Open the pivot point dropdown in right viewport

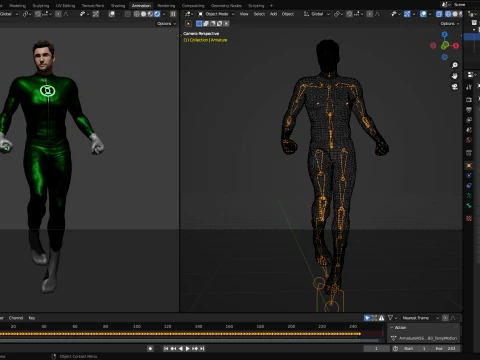click(x=338, y=14)
